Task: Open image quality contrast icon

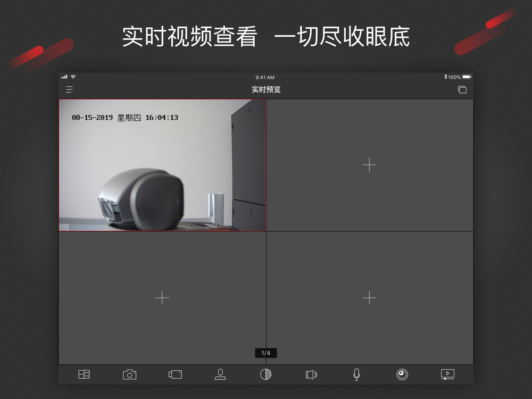Action: (x=265, y=374)
